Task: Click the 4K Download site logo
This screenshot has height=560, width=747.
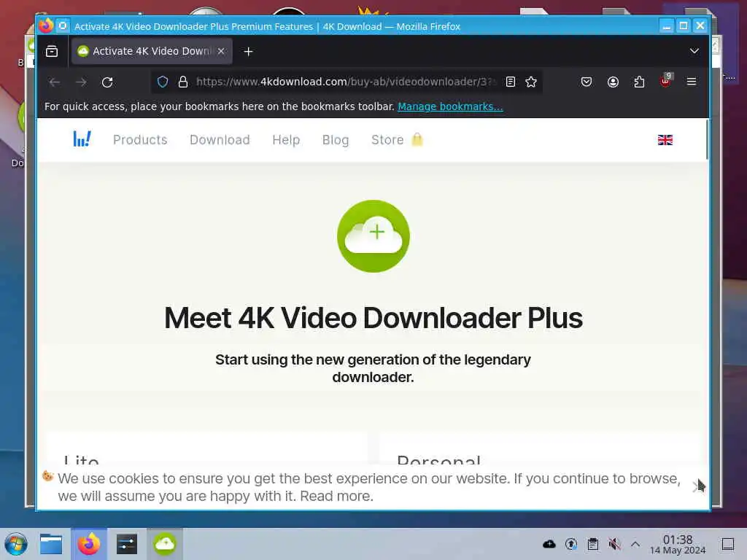Action: 82,139
